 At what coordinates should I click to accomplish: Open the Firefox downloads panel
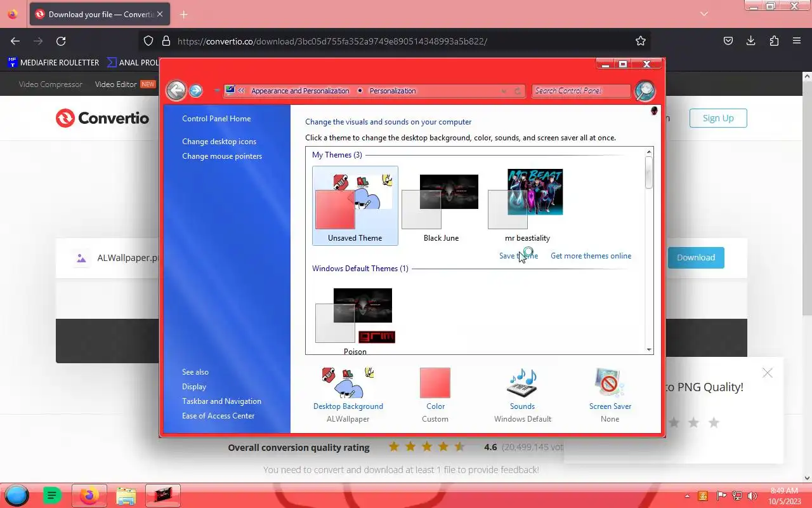(x=751, y=41)
